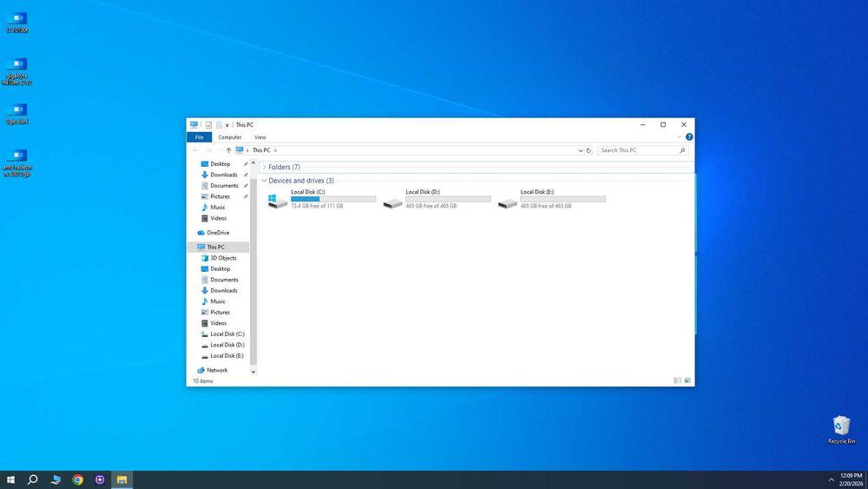The height and width of the screenshot is (489, 868).
Task: Open Explorer Help question mark icon
Action: coord(689,136)
